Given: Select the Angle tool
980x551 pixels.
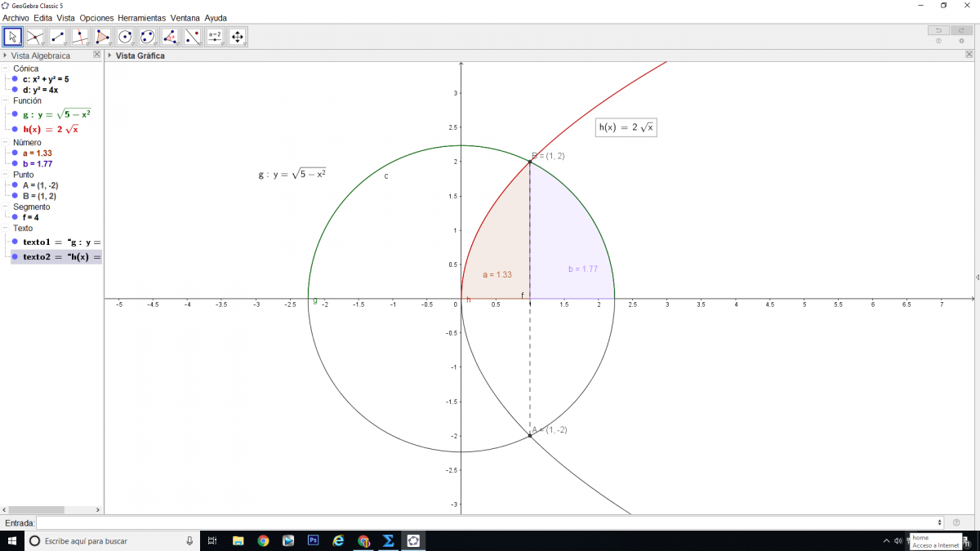Looking at the screenshot, I should click(170, 37).
